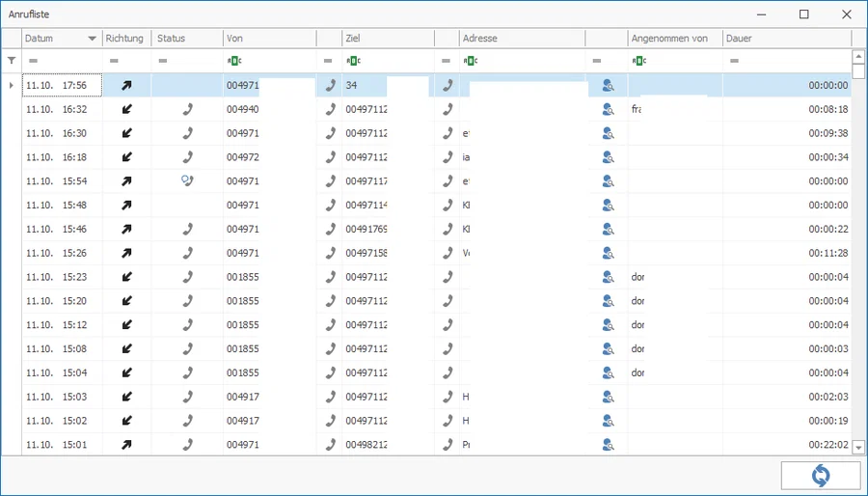Open sort dropdown arrow on the Datum column
The image size is (868, 496).
click(92, 39)
